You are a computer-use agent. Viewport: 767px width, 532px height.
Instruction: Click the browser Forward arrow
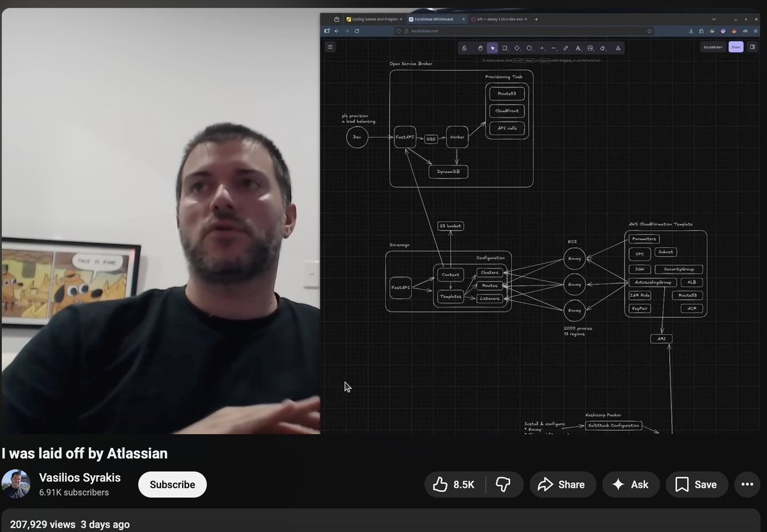point(346,31)
